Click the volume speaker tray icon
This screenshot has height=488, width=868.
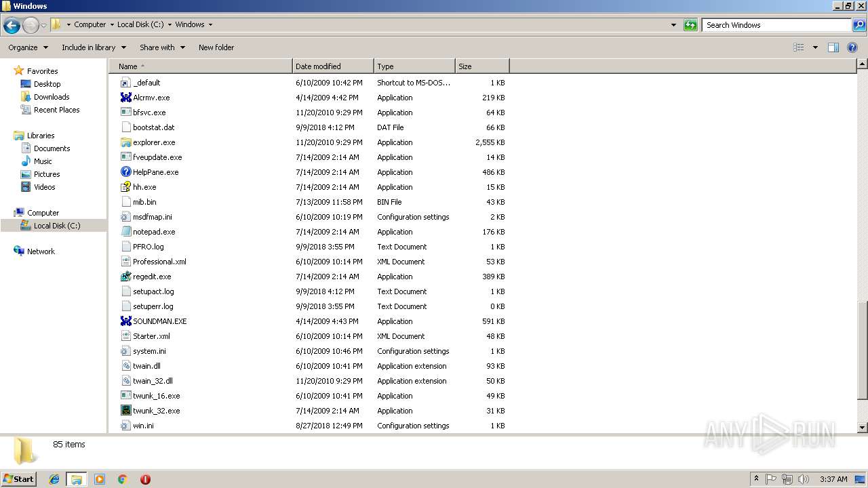coord(804,479)
